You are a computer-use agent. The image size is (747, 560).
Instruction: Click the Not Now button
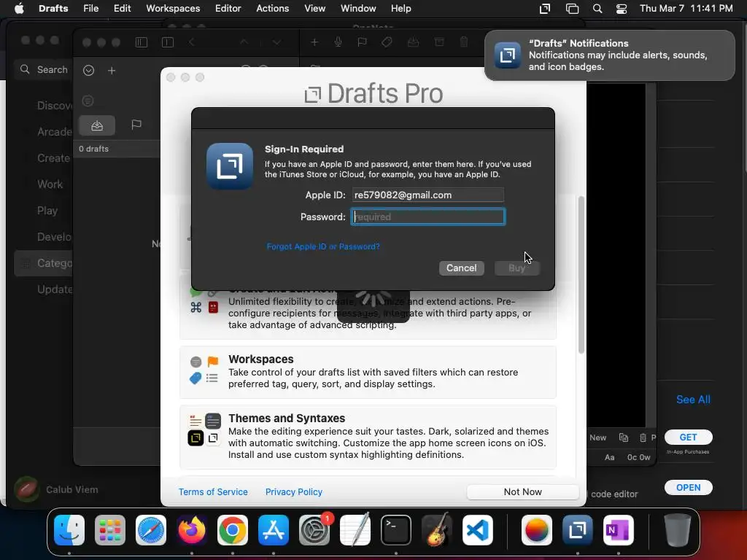point(522,492)
